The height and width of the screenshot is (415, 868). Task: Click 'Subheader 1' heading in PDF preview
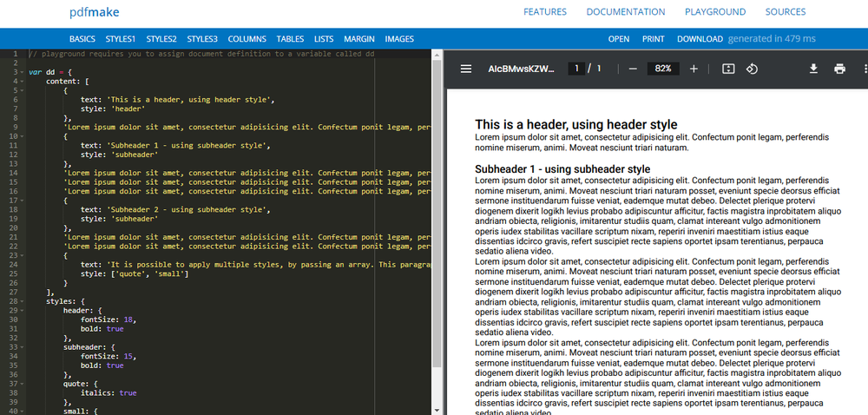562,168
